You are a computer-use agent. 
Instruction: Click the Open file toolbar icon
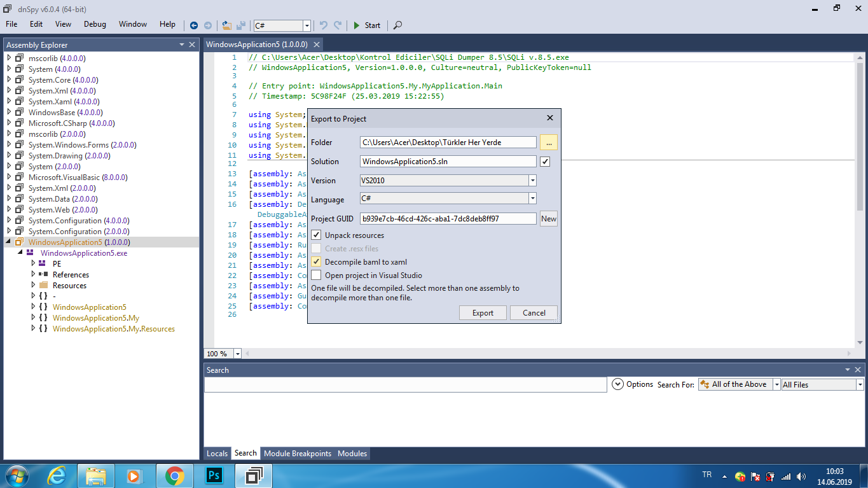pyautogui.click(x=226, y=25)
